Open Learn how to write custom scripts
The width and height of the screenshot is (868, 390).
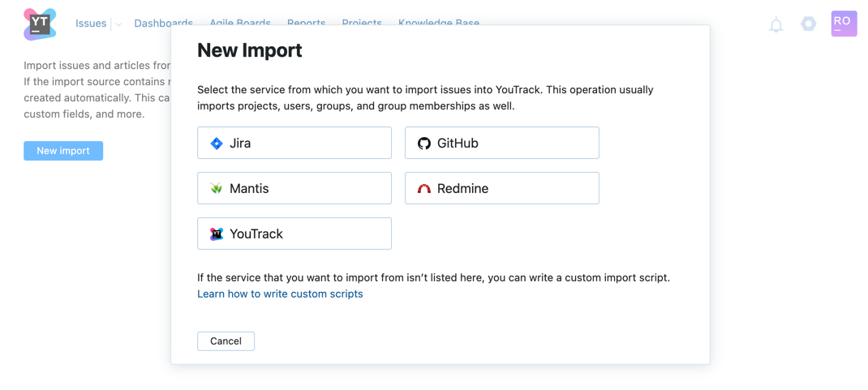point(280,294)
